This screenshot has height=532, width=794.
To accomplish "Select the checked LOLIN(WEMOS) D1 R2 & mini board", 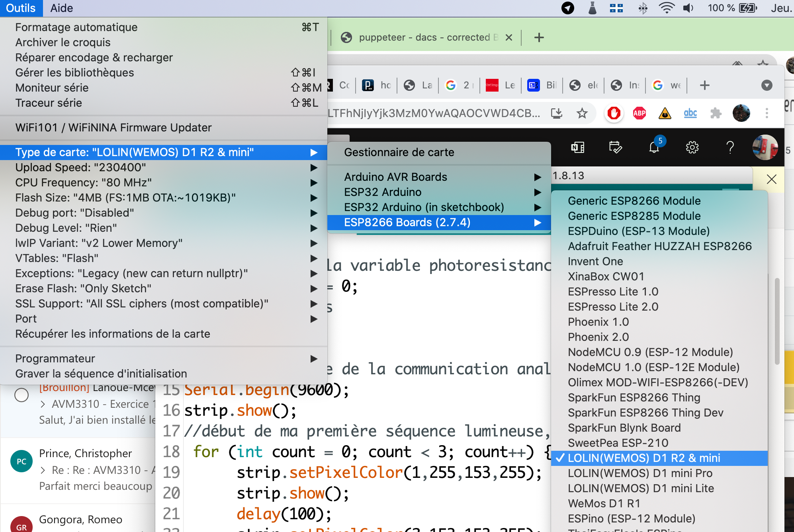I will [643, 458].
